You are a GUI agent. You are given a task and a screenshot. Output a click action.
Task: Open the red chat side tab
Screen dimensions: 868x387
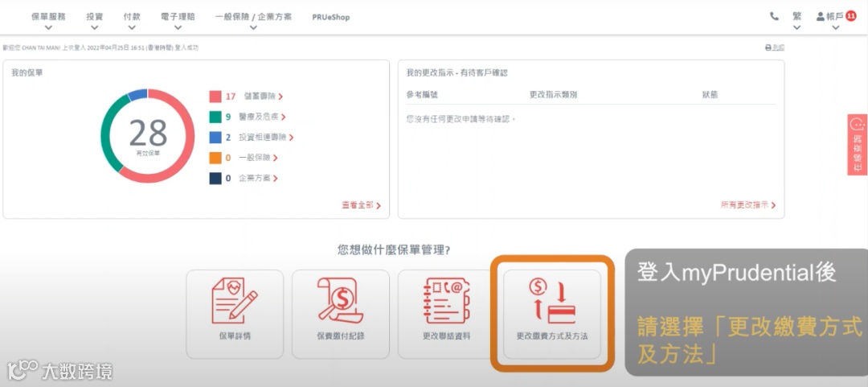tap(858, 145)
